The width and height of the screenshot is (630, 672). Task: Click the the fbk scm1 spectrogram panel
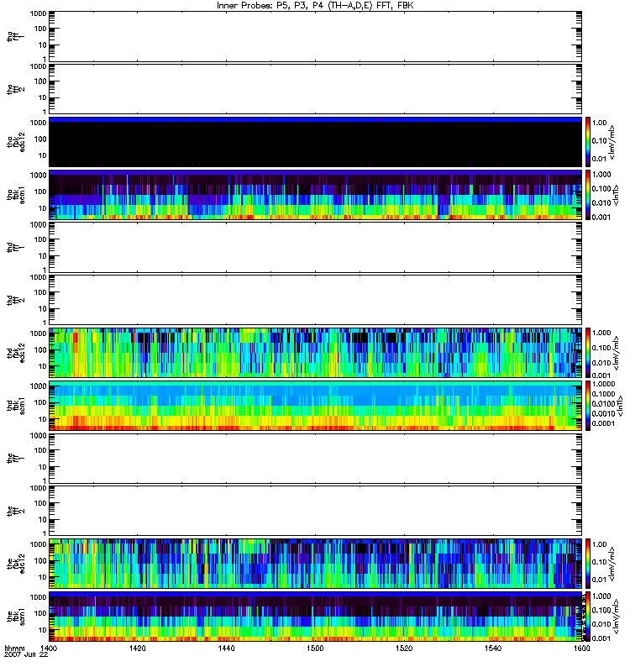(x=316, y=617)
